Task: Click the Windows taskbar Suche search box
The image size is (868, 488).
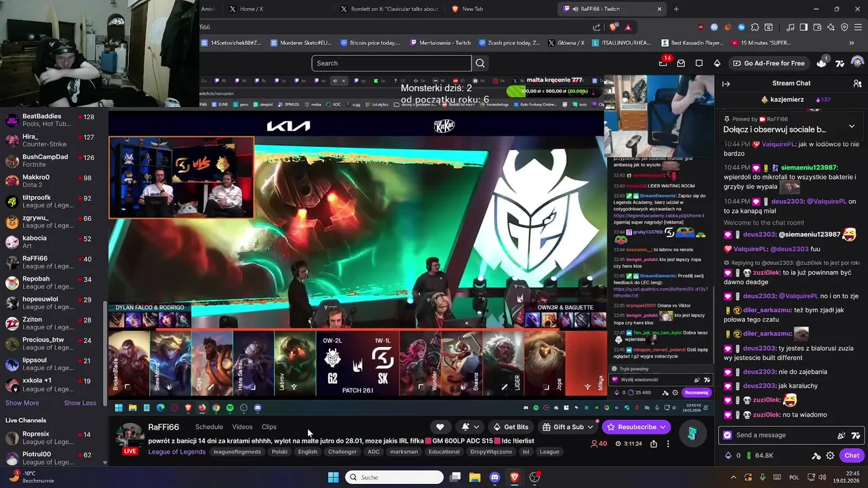Action: click(x=394, y=477)
